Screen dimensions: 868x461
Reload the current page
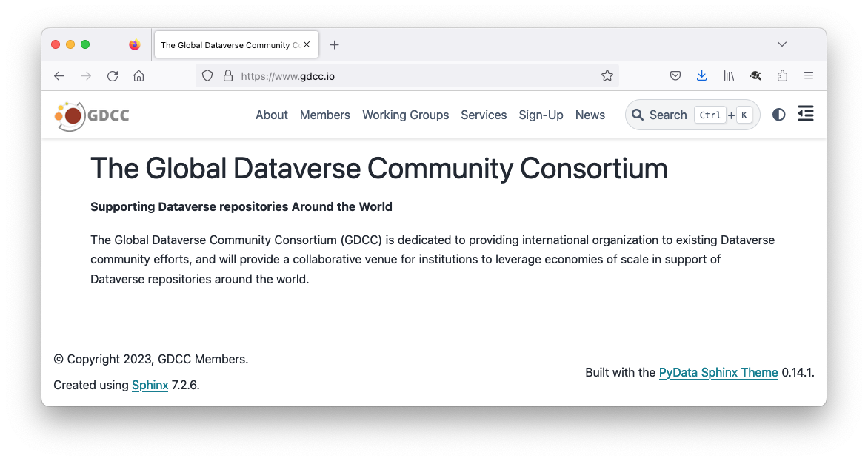[x=113, y=75]
